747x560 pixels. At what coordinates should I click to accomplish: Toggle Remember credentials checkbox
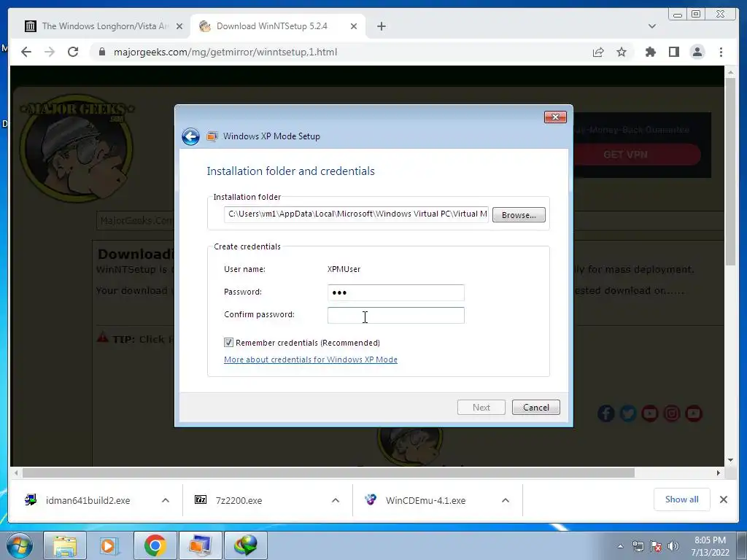(228, 343)
